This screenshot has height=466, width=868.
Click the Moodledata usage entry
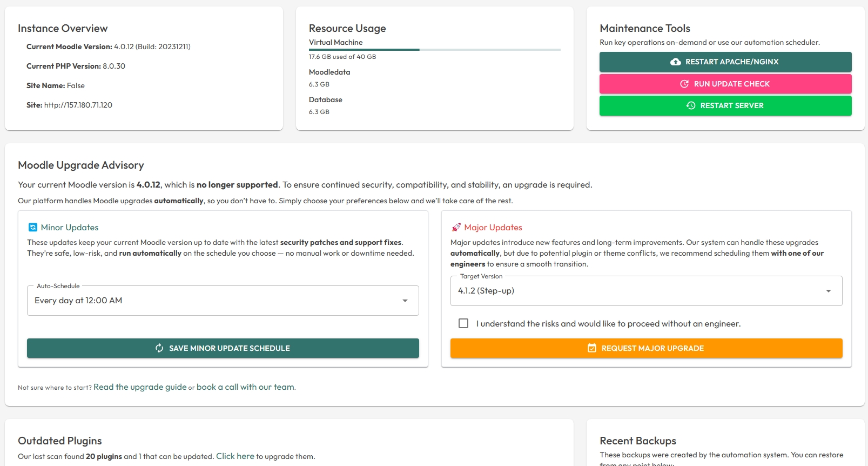pos(329,78)
